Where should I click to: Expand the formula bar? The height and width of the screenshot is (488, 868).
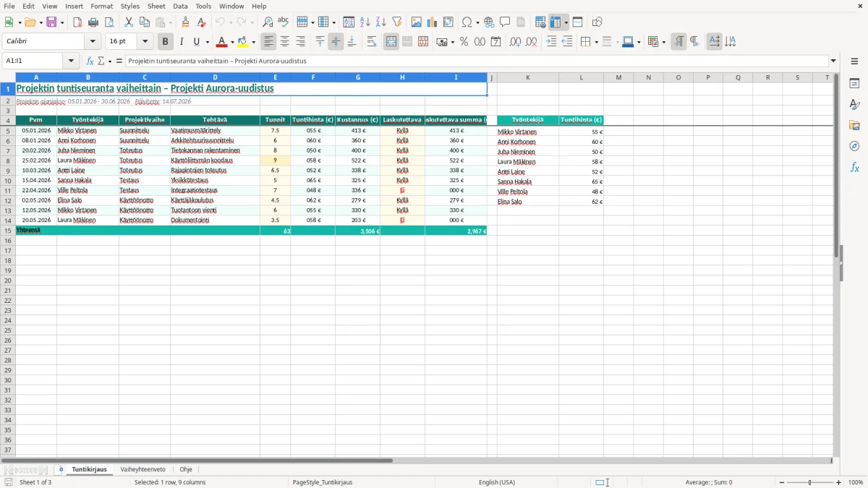833,61
